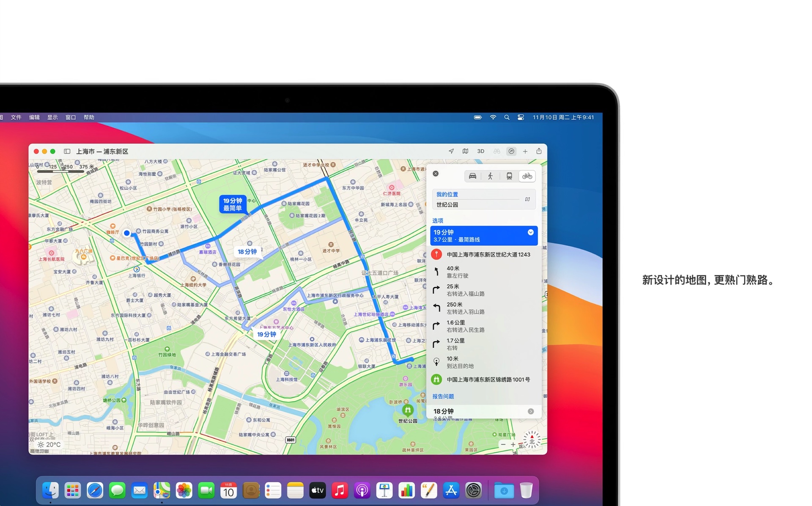Click the Wi-Fi status icon
Viewport: 812px width, 506px height.
click(x=493, y=118)
